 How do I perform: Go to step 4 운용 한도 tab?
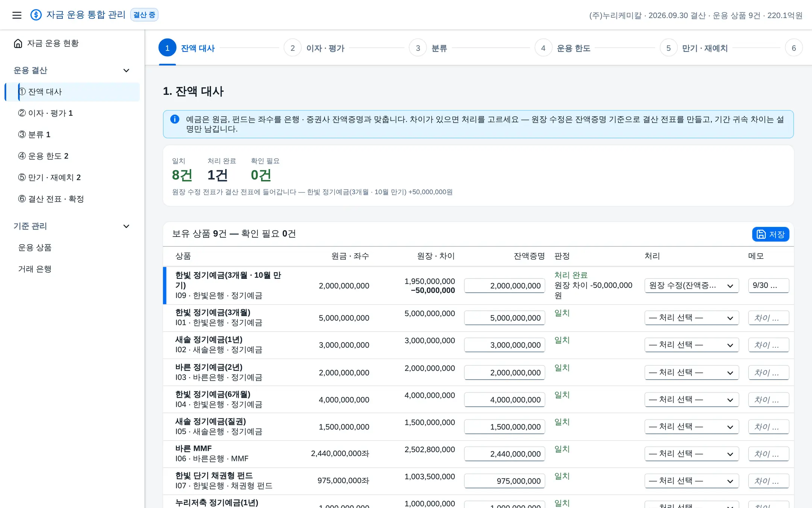(563, 48)
